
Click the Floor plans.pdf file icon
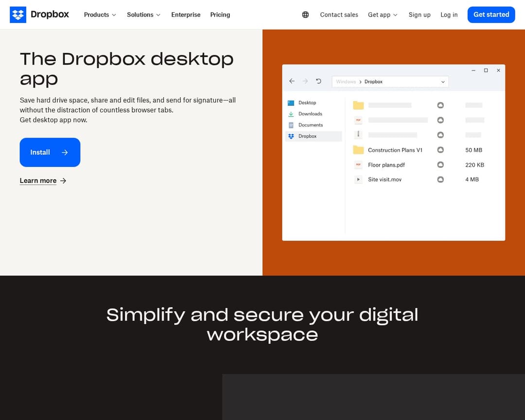coord(358,165)
